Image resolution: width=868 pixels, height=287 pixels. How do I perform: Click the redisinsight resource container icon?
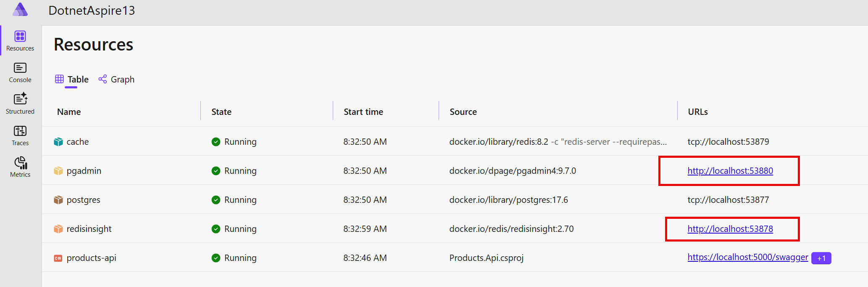click(58, 229)
